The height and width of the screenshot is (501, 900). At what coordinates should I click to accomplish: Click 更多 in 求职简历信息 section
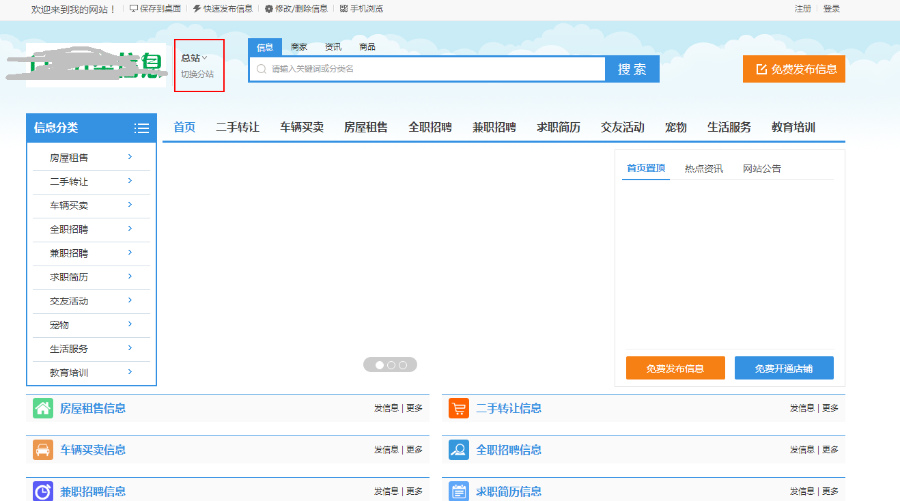(x=830, y=491)
